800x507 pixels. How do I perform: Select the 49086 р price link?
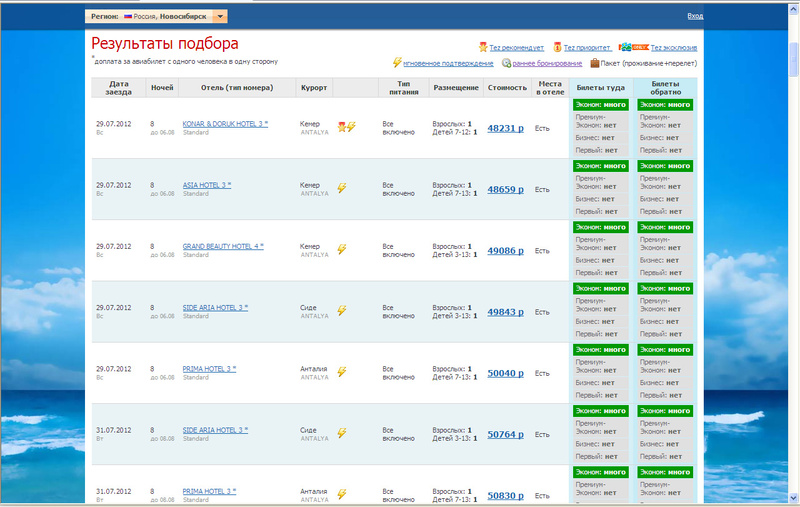[x=505, y=250]
